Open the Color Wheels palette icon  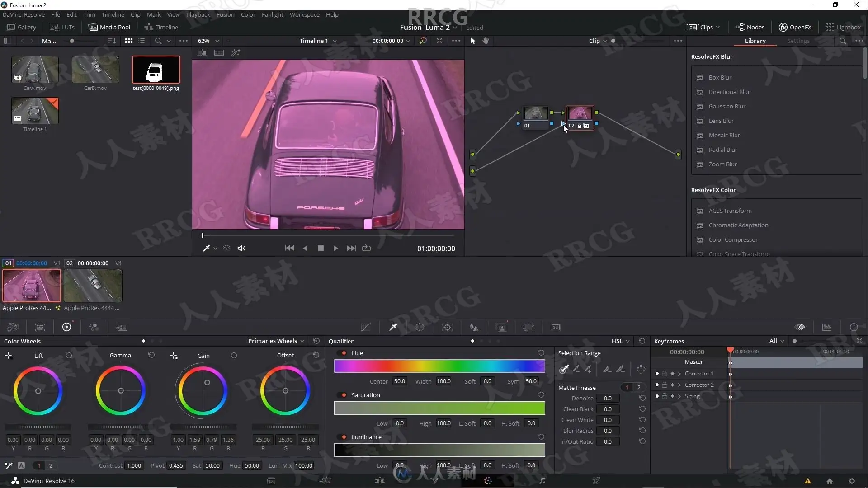point(66,327)
